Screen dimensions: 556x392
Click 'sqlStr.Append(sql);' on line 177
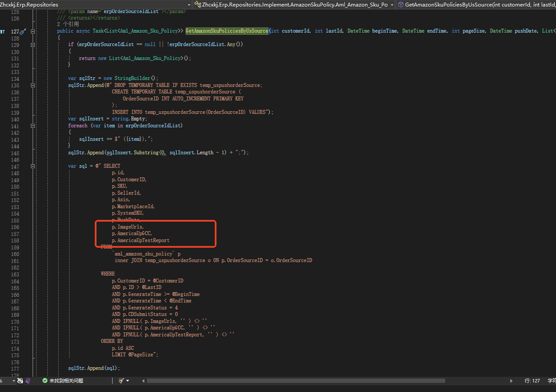click(94, 369)
